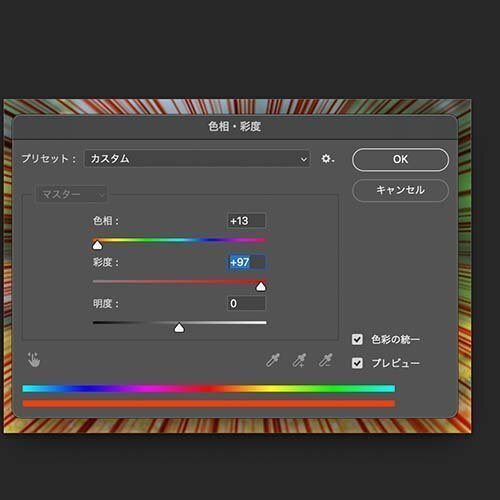Open the disabled マスター channel dropdown
The width and height of the screenshot is (500, 500).
pyautogui.click(x=71, y=194)
